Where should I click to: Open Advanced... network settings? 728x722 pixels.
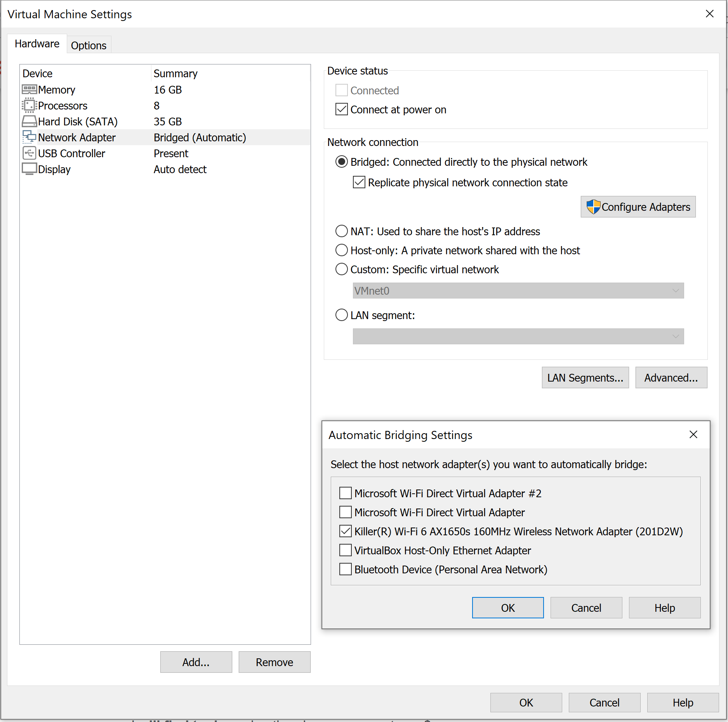click(x=671, y=378)
